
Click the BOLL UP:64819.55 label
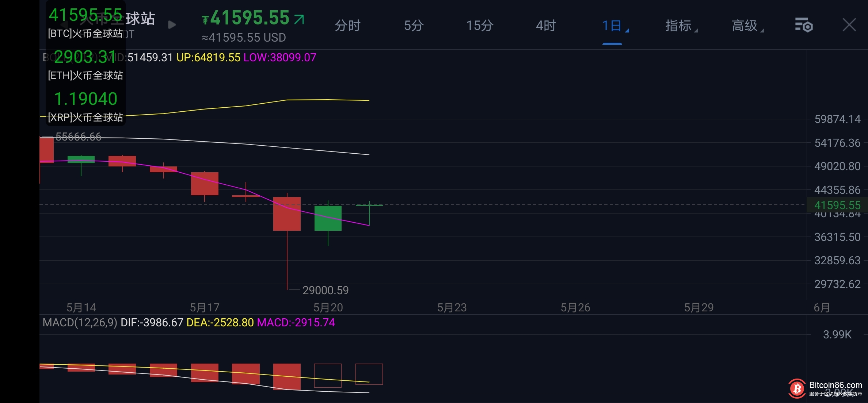point(208,58)
